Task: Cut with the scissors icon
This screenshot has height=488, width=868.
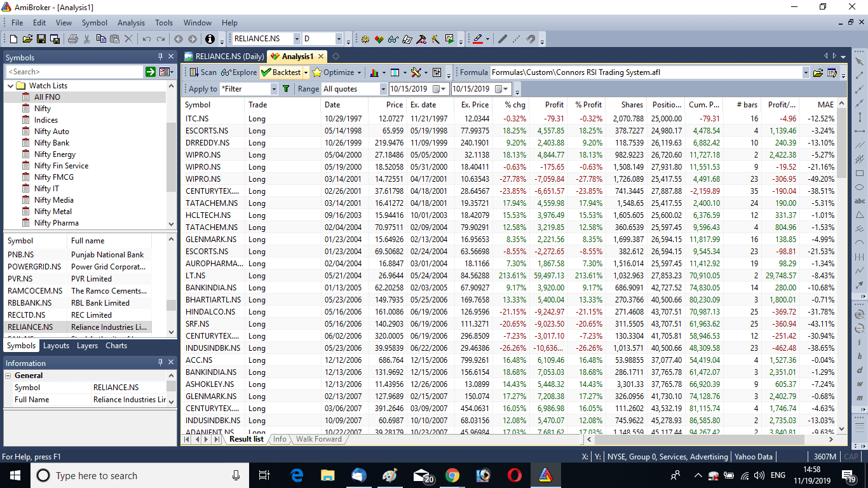Action: 87,39
